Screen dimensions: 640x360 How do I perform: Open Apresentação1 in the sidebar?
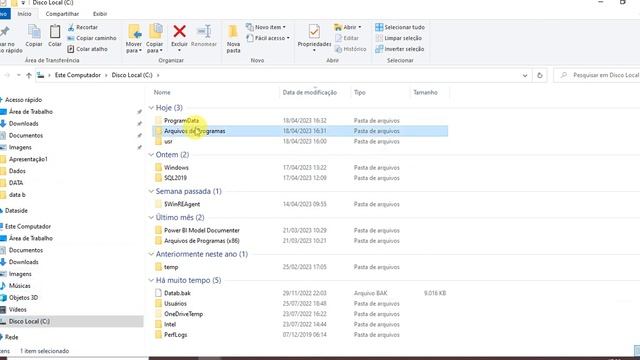tap(28, 159)
